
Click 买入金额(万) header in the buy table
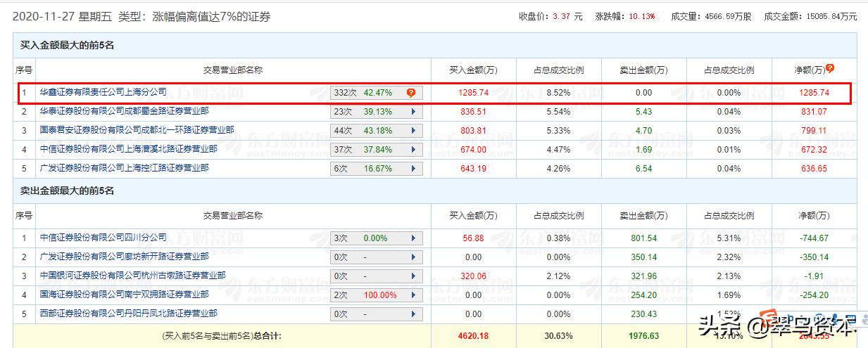(473, 70)
